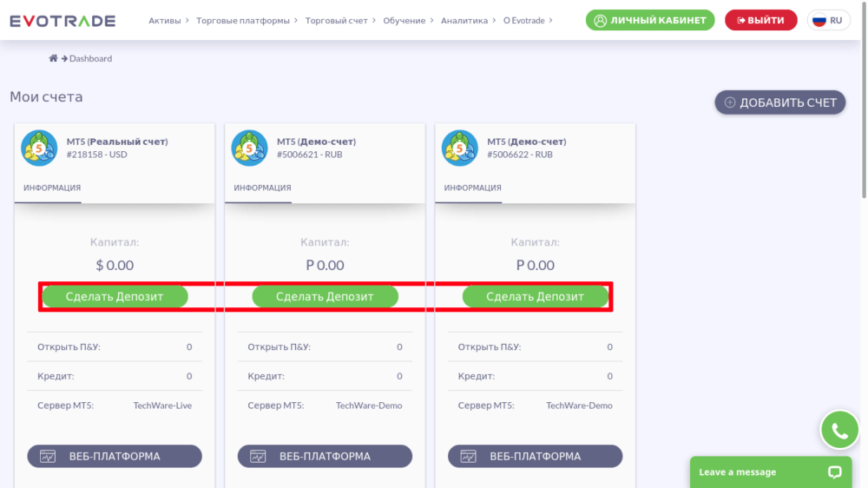Click the home icon in breadcrumb
The image size is (868, 488).
click(53, 58)
